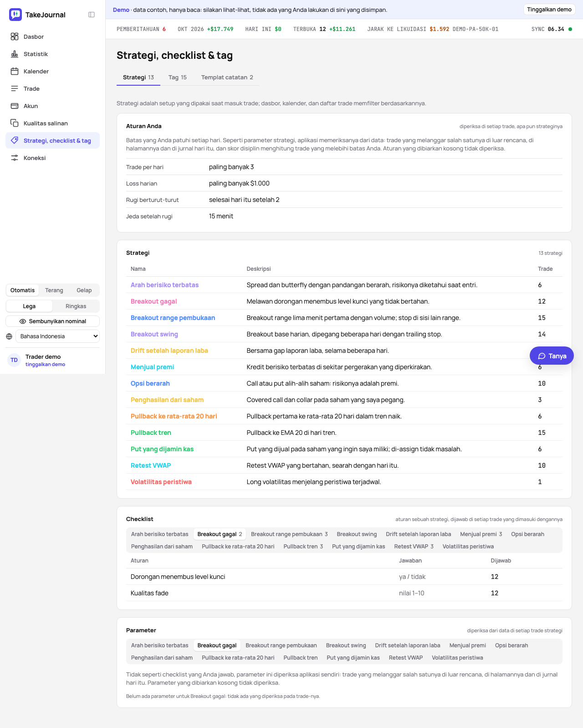This screenshot has height=728, width=583.
Task: Select the Otomatis theme option
Action: click(x=22, y=290)
